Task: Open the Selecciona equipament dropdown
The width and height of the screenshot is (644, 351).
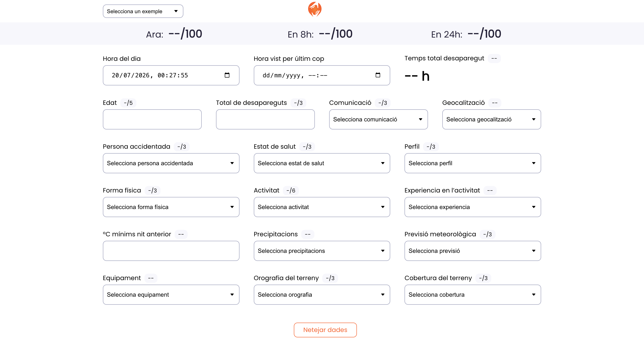Action: tap(171, 294)
